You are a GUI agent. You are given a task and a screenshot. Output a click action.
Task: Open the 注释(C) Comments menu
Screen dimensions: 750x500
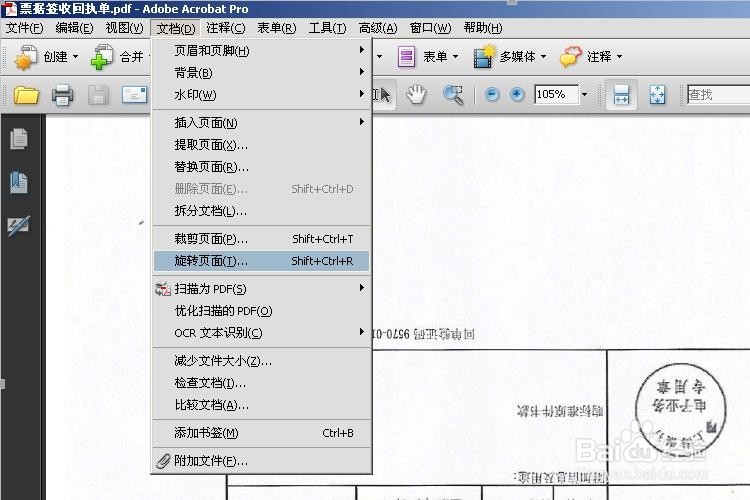pos(226,28)
